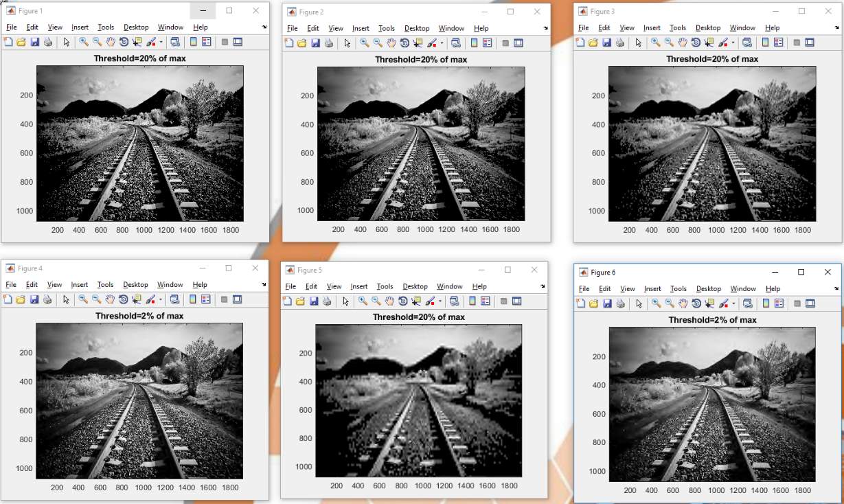Open the Tools menu in Figure 3
The width and height of the screenshot is (844, 504).
[678, 27]
